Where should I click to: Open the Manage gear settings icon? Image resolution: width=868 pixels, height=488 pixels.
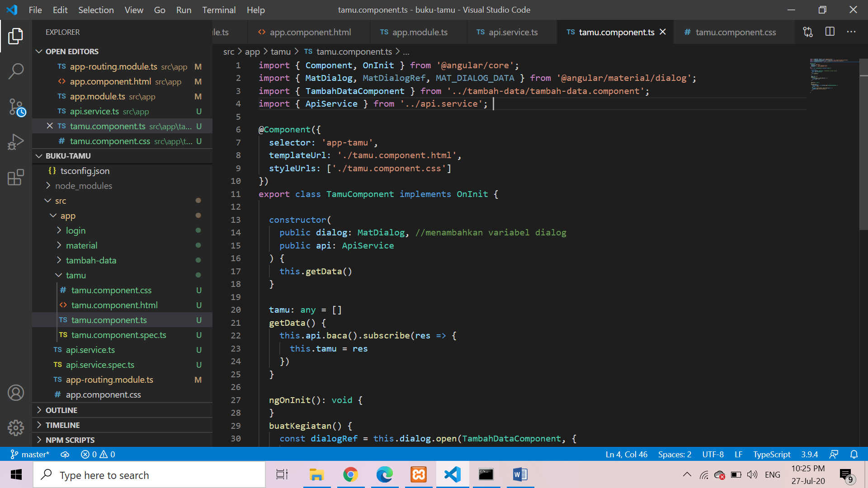[16, 427]
